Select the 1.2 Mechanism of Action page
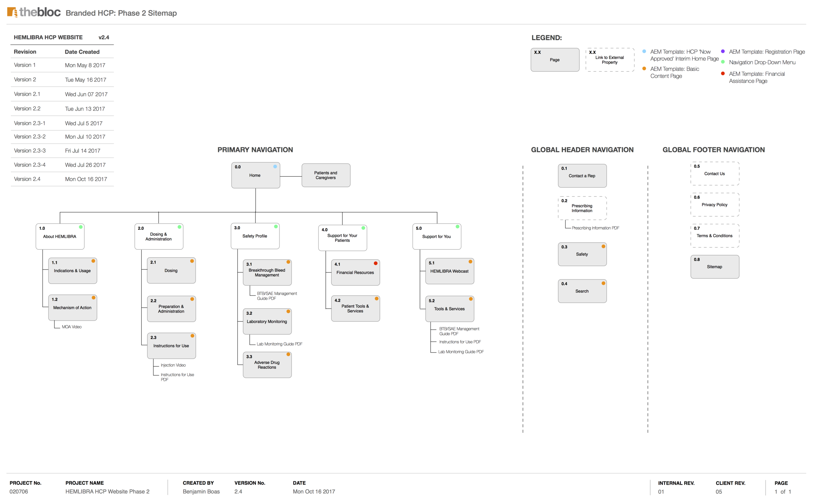817x504 pixels. [73, 308]
